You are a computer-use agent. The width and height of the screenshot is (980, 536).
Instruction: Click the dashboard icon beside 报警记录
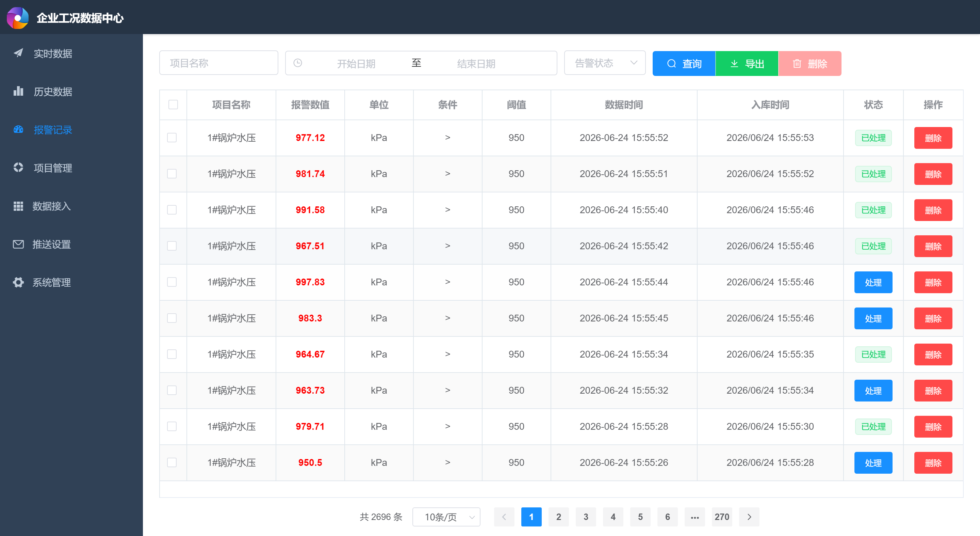click(x=18, y=129)
